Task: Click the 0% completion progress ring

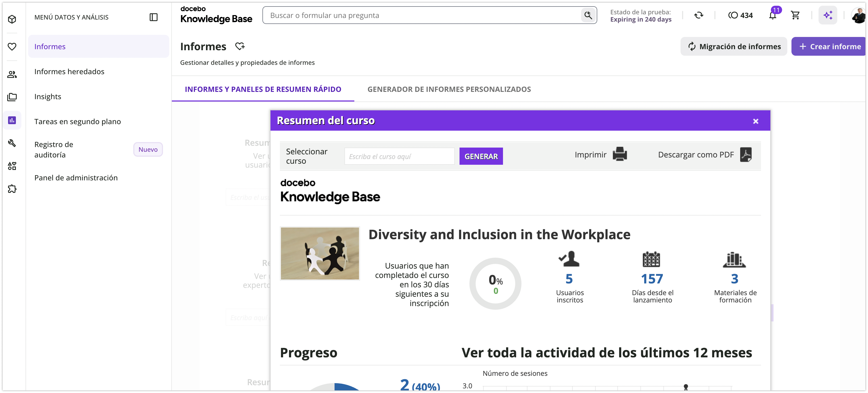Action: pyautogui.click(x=495, y=284)
